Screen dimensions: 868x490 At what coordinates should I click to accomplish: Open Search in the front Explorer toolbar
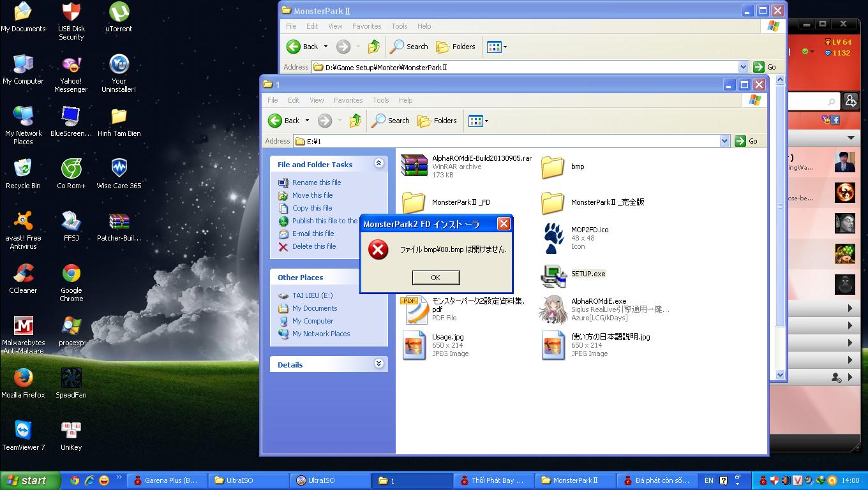(391, 121)
